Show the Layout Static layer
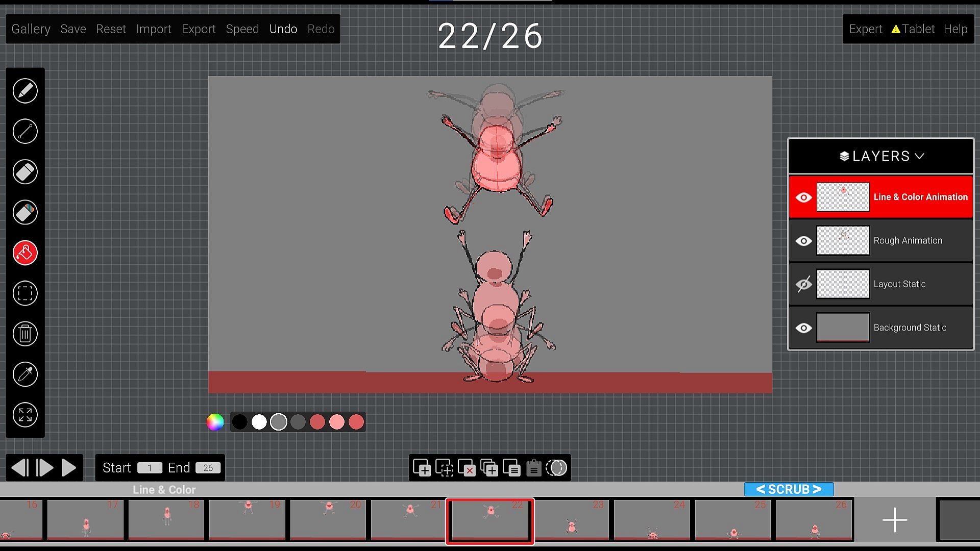The image size is (980, 551). click(x=803, y=284)
